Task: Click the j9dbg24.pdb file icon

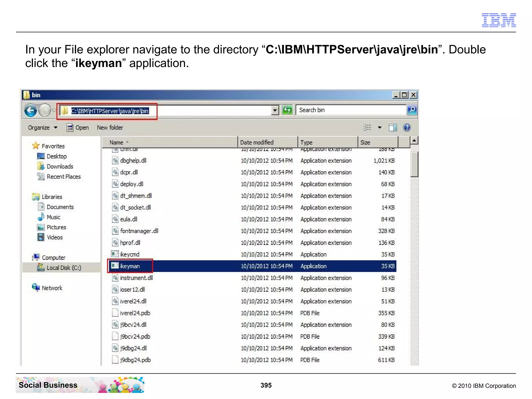Action: coord(115,360)
